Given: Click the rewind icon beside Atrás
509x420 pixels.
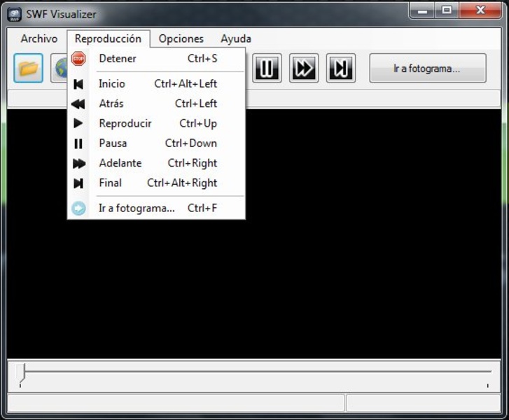Looking at the screenshot, I should pyautogui.click(x=78, y=104).
